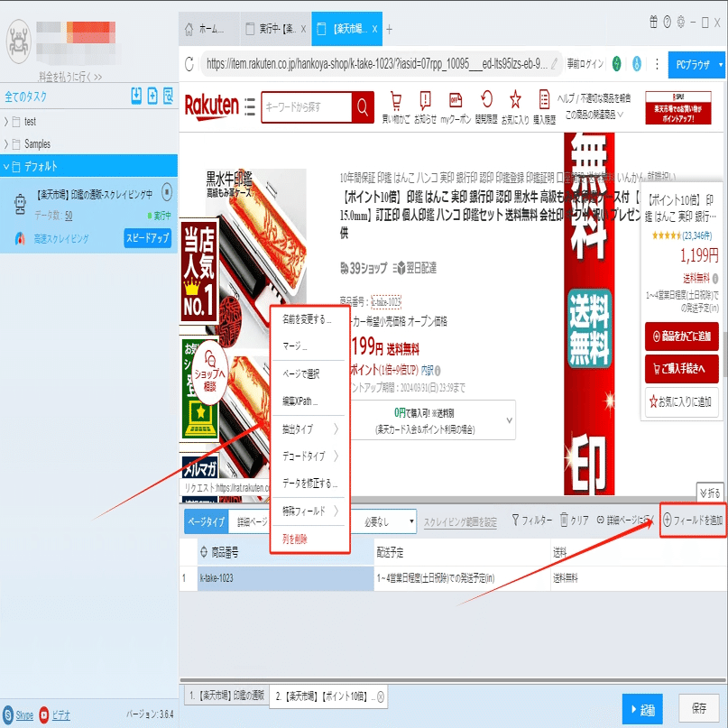Open the three-dot more options menu

point(657,64)
